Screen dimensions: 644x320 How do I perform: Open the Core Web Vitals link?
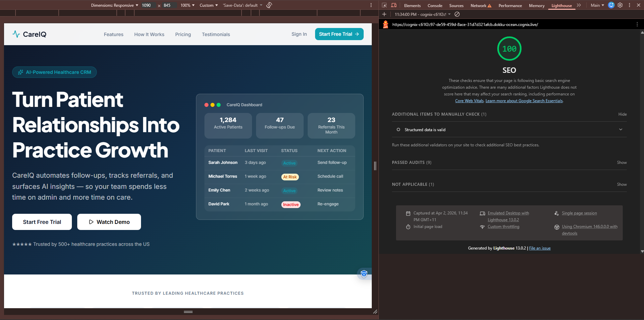469,101
